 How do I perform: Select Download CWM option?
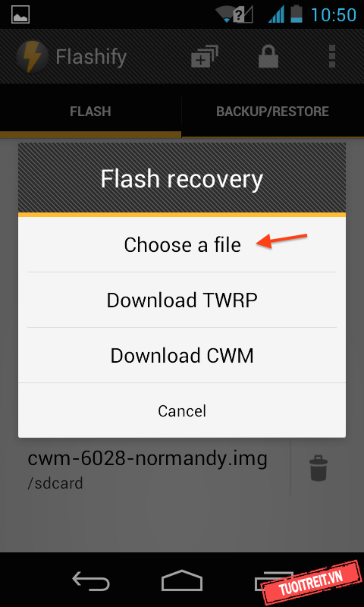[x=182, y=355]
